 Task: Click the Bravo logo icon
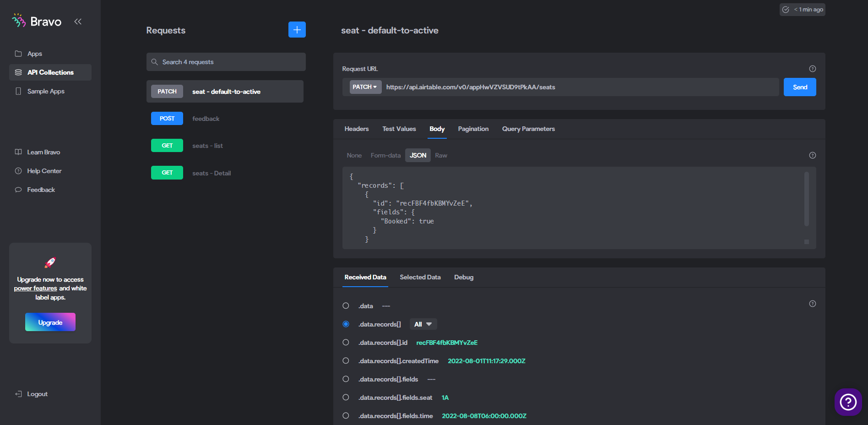click(x=19, y=21)
